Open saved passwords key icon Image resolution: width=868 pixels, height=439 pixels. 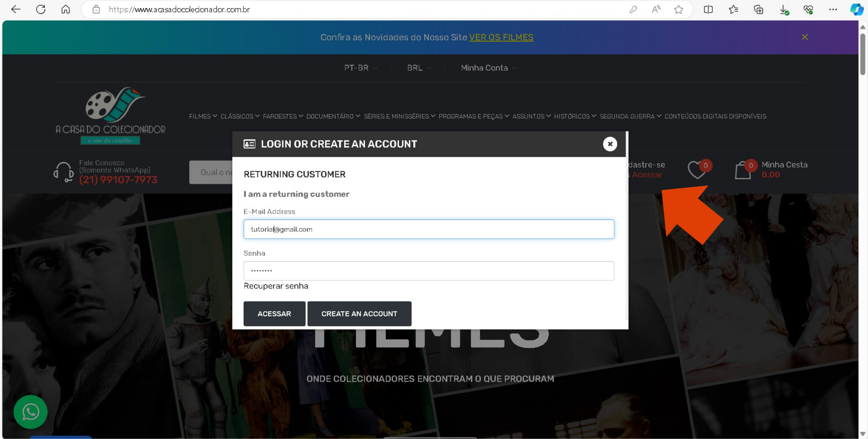coord(633,9)
